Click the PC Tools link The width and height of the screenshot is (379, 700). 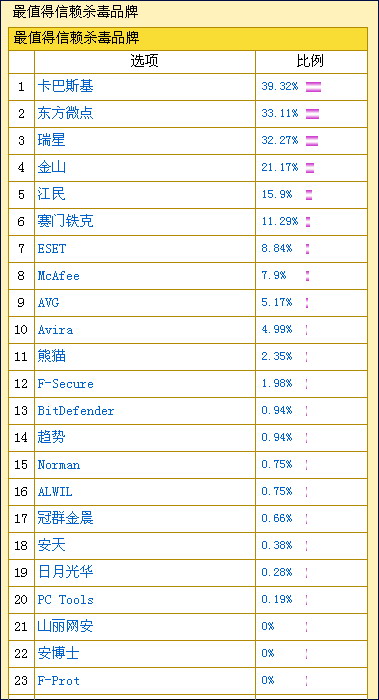click(x=65, y=600)
